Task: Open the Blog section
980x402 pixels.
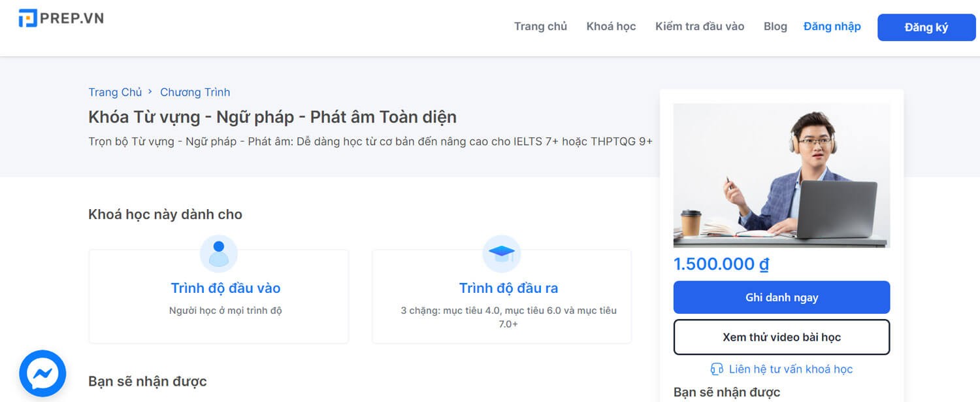Action: [x=776, y=26]
